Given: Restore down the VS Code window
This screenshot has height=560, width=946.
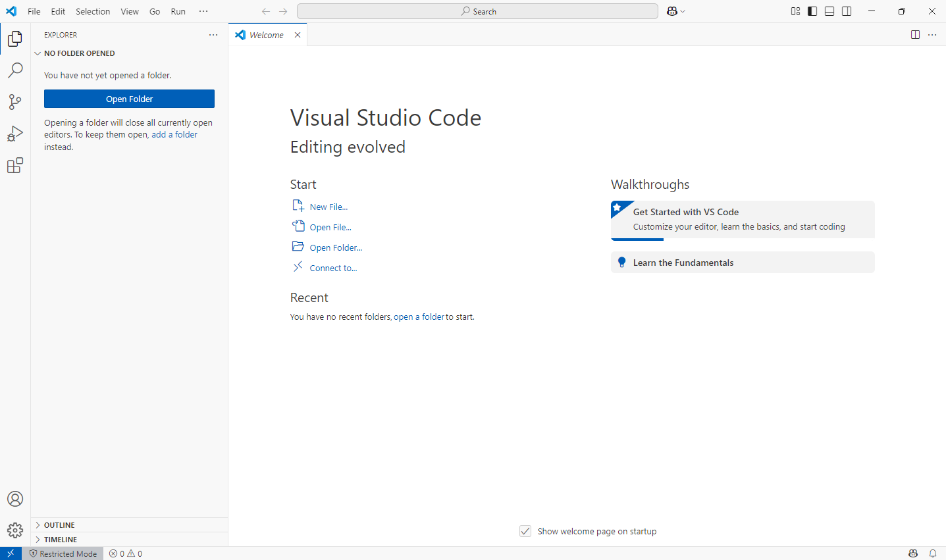Looking at the screenshot, I should coord(902,11).
